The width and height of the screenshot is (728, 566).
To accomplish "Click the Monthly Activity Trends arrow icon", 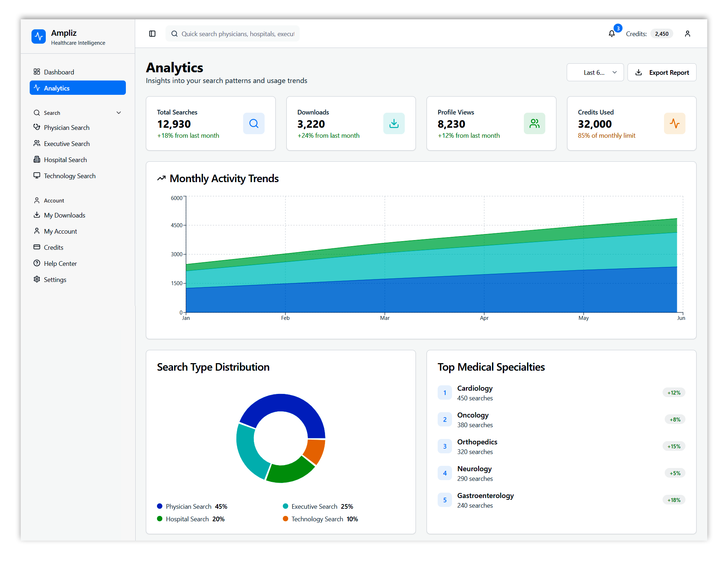I will coord(162,178).
